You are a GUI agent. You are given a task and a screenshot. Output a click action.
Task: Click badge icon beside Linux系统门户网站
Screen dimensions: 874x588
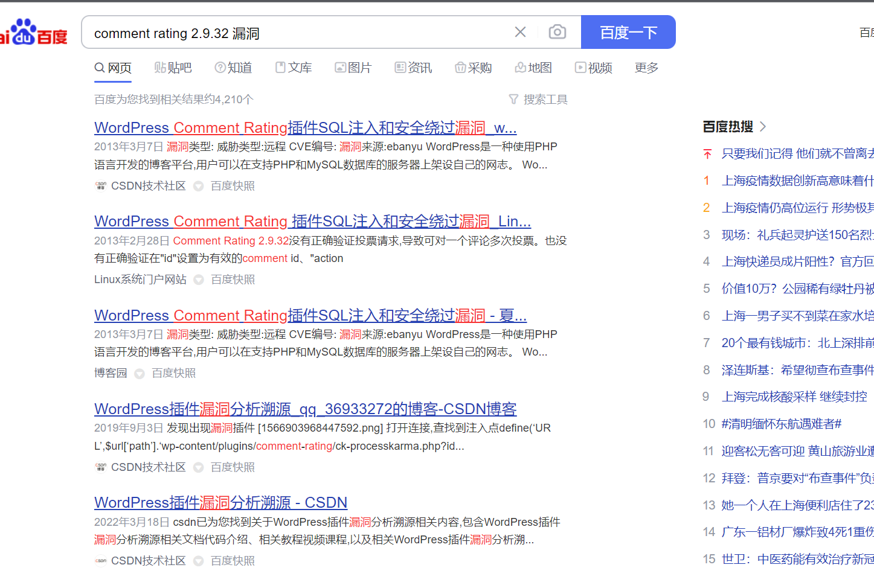coord(199,280)
